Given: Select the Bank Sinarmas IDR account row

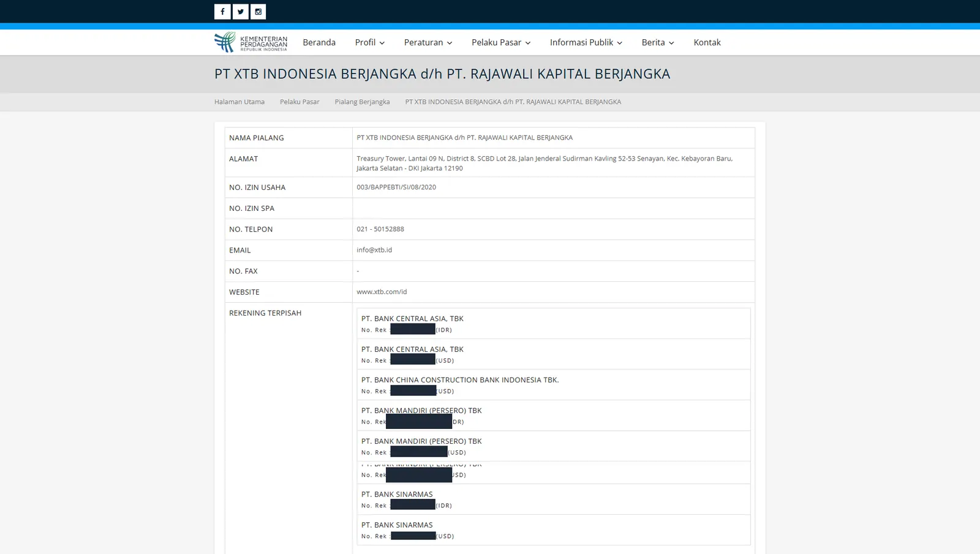Looking at the screenshot, I should pos(554,499).
